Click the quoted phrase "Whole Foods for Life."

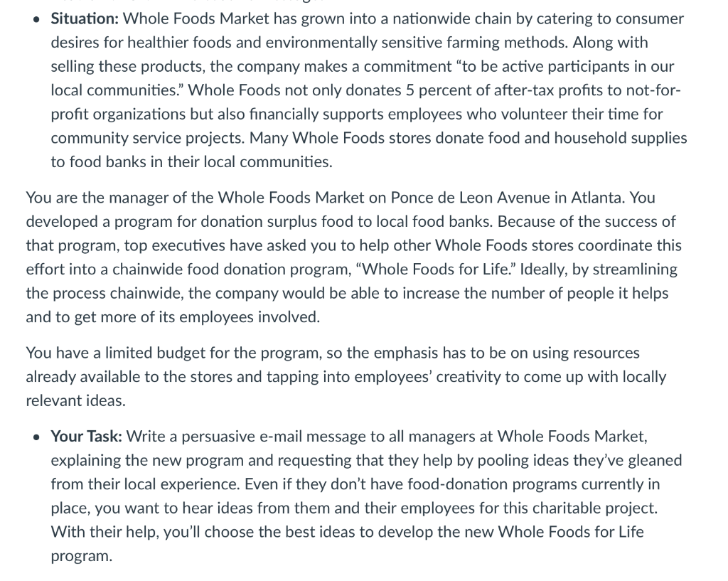coord(436,270)
